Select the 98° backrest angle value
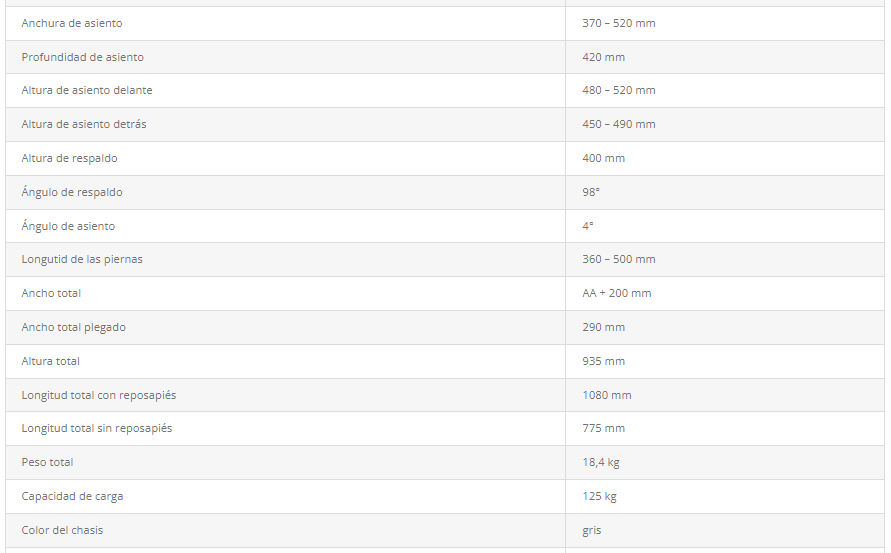 pyautogui.click(x=591, y=192)
